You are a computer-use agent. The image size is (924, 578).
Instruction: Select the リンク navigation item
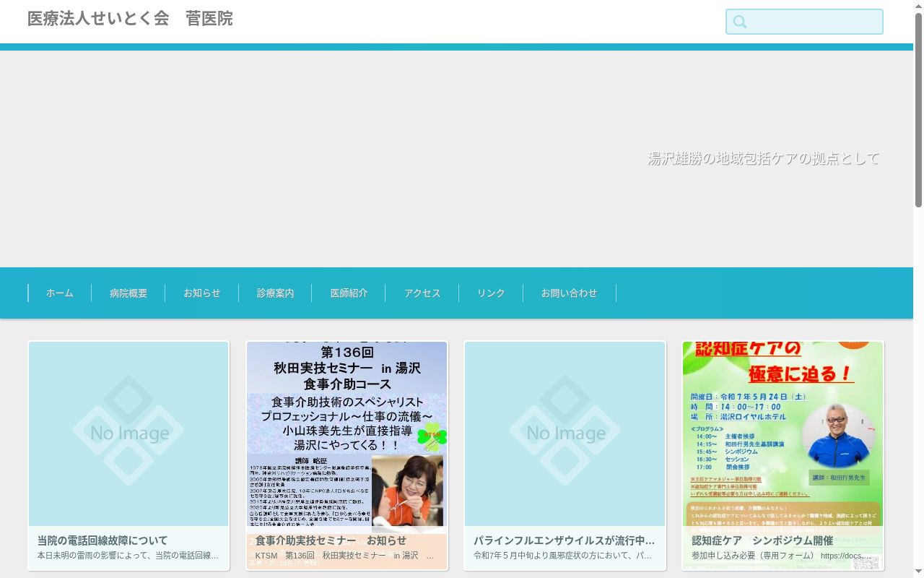(x=492, y=293)
